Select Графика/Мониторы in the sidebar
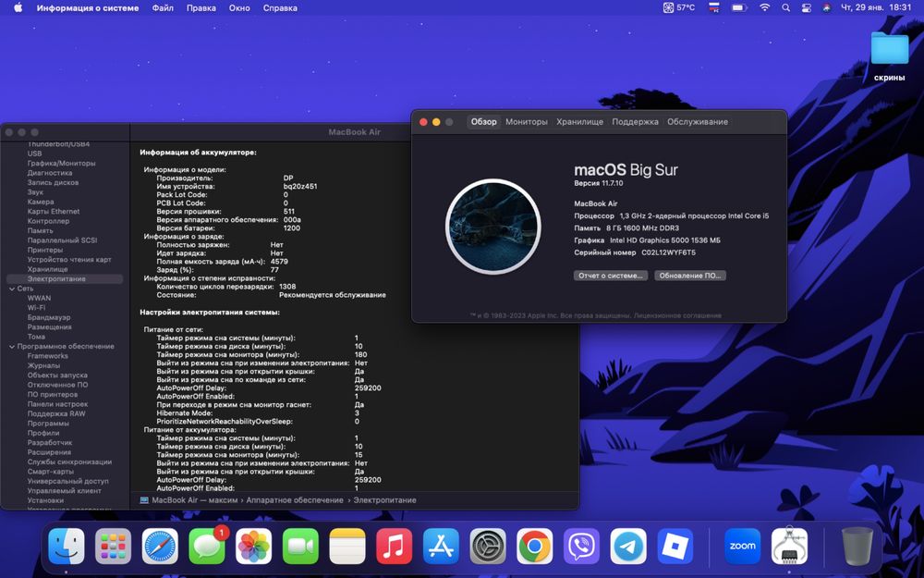This screenshot has height=578, width=924. [x=61, y=164]
